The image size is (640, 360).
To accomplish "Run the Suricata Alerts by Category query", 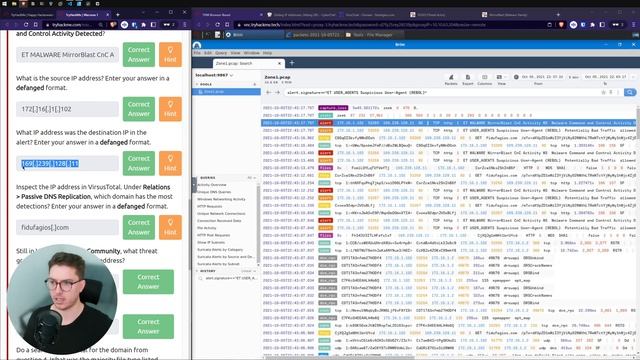I will [x=220, y=249].
